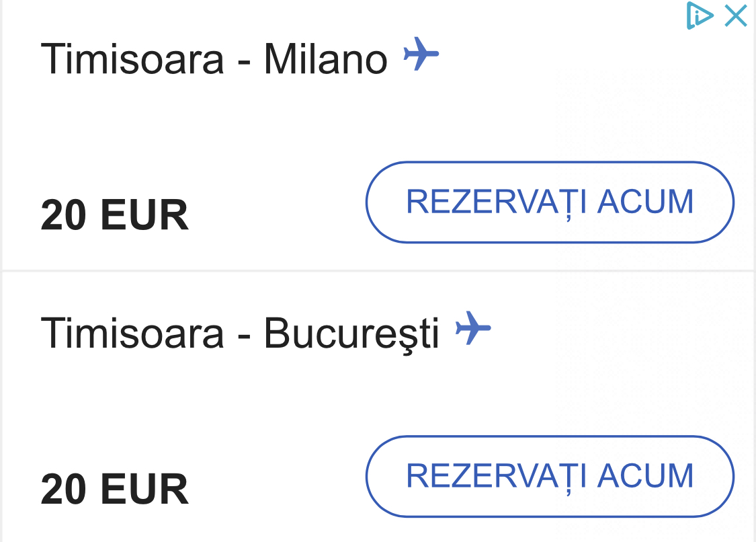Click Timisoara in the București route heading
The image size is (756, 542).
132,334
